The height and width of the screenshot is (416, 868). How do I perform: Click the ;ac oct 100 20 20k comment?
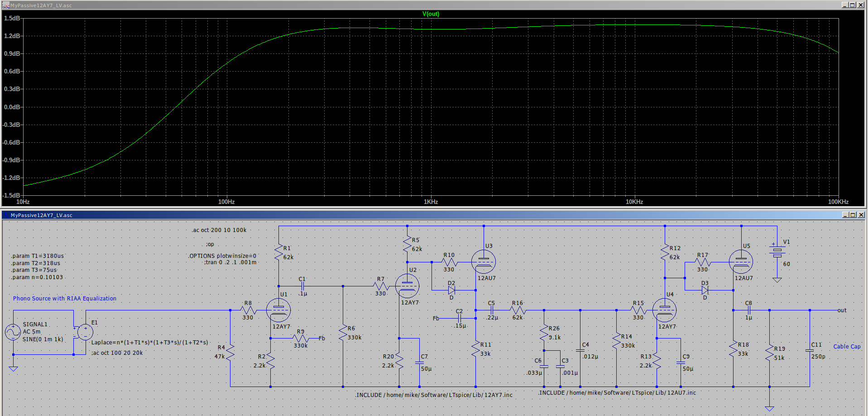click(117, 353)
